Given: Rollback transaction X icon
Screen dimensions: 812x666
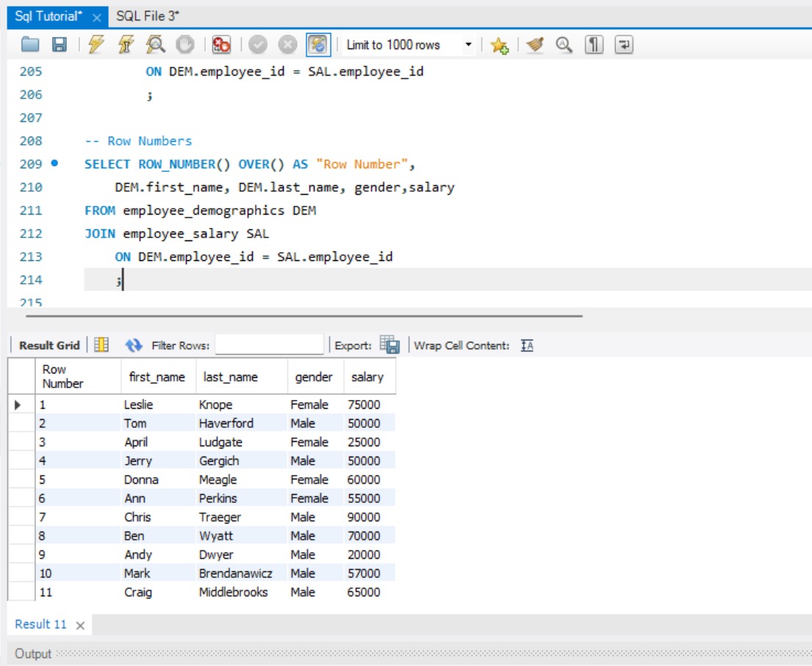Looking at the screenshot, I should coord(287,45).
